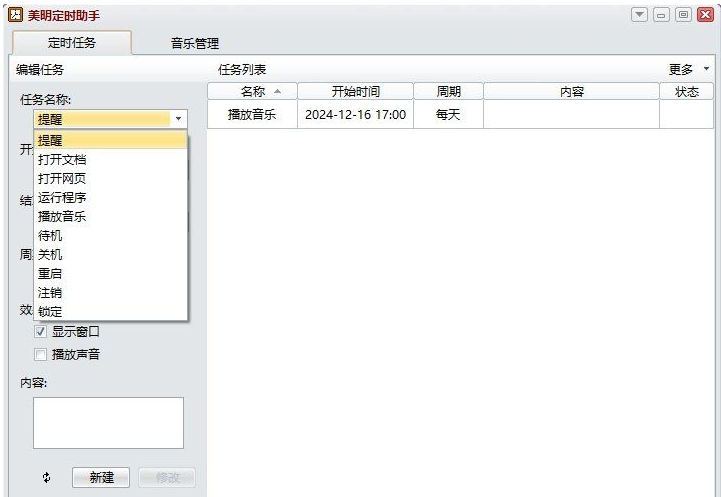Click the refresh arrows icon beside 新建
This screenshot has height=497, width=721.
(46, 478)
